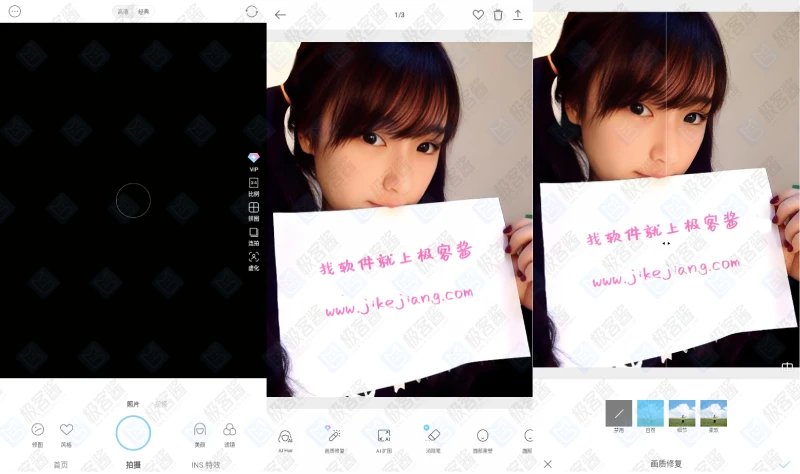The height and width of the screenshot is (474, 800).
Task: Open the INS 特效 effects tab
Action: tap(206, 465)
